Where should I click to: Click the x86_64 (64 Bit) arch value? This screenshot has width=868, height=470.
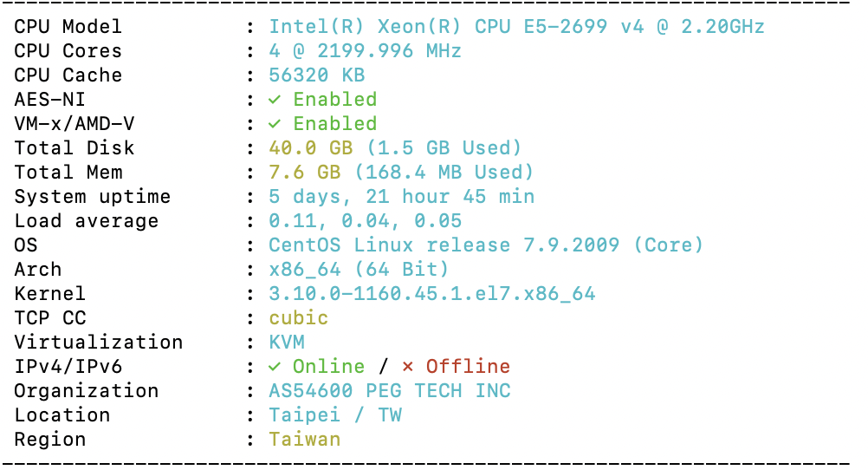[x=359, y=270]
